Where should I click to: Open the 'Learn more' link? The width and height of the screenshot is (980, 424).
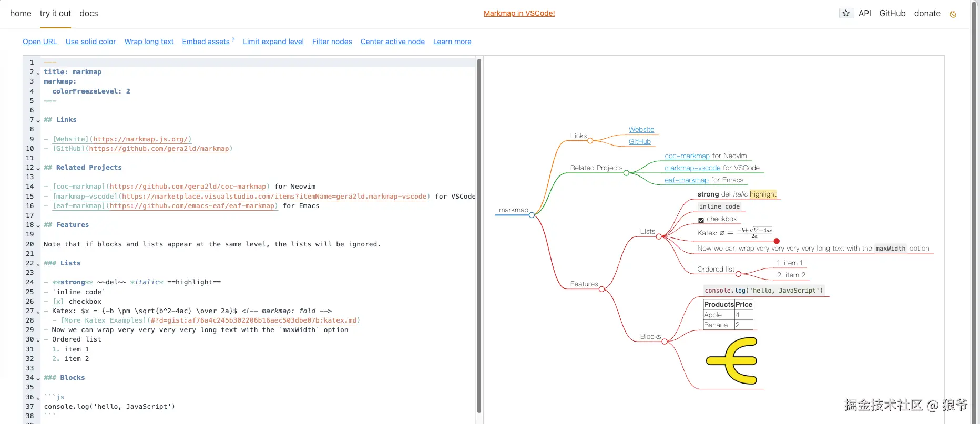tap(452, 42)
